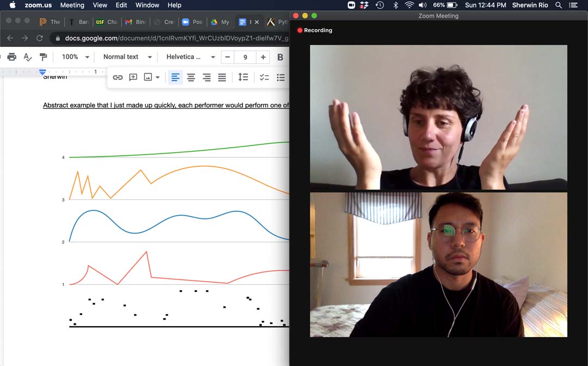The image size is (588, 366).
Task: Open Time Machine menu bar icon
Action: [379, 5]
